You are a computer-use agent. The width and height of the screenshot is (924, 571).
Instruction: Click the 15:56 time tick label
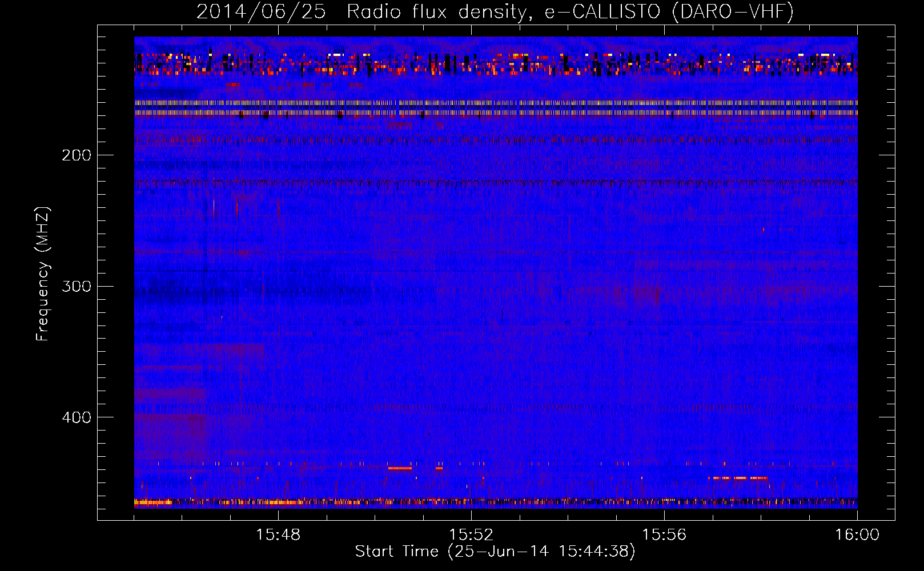(664, 534)
